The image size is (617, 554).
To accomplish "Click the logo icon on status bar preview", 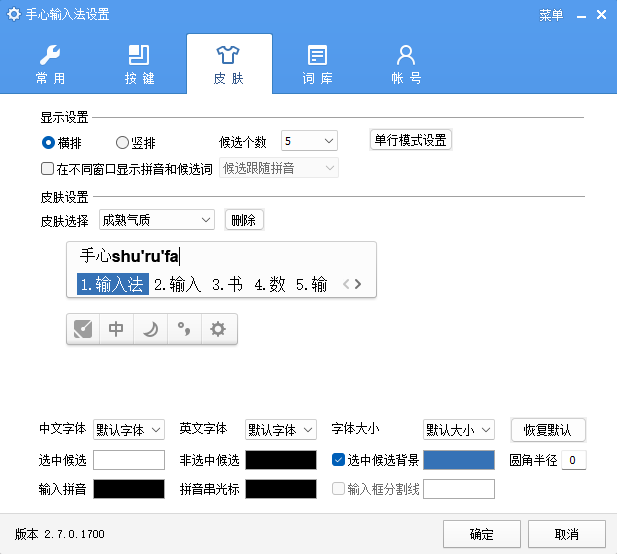I will click(x=83, y=329).
